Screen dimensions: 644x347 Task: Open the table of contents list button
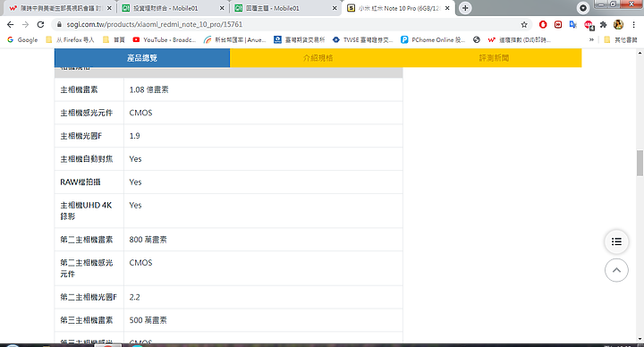tap(616, 241)
